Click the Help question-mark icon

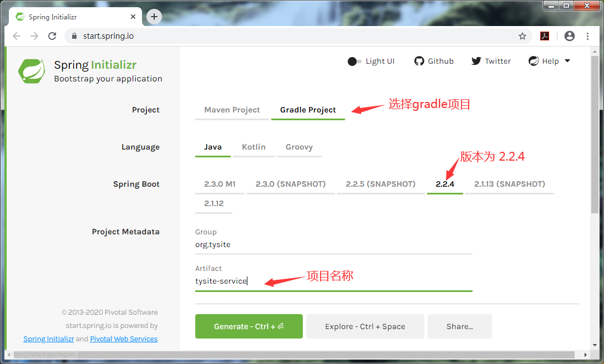coord(533,61)
